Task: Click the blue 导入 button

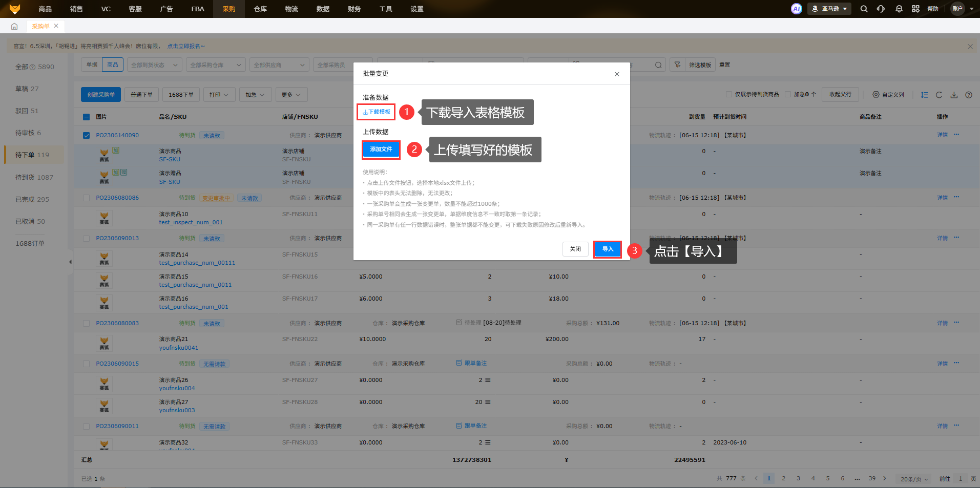Action: [608, 249]
